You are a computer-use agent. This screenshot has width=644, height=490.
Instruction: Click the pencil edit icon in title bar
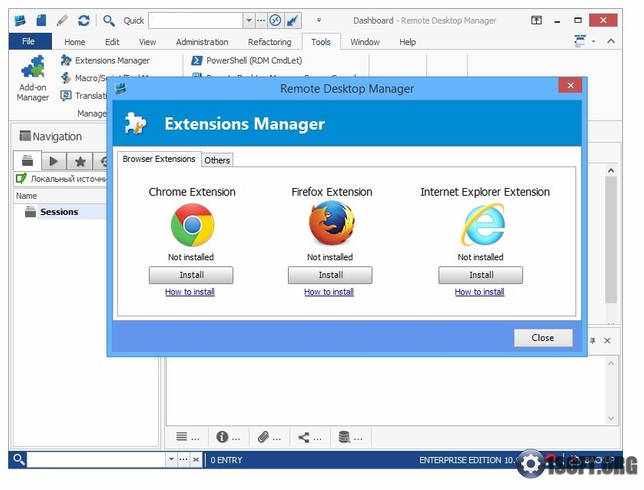[62, 20]
